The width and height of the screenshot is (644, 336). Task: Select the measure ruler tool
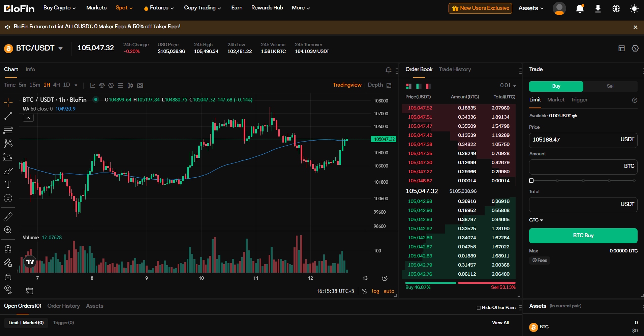click(x=8, y=217)
